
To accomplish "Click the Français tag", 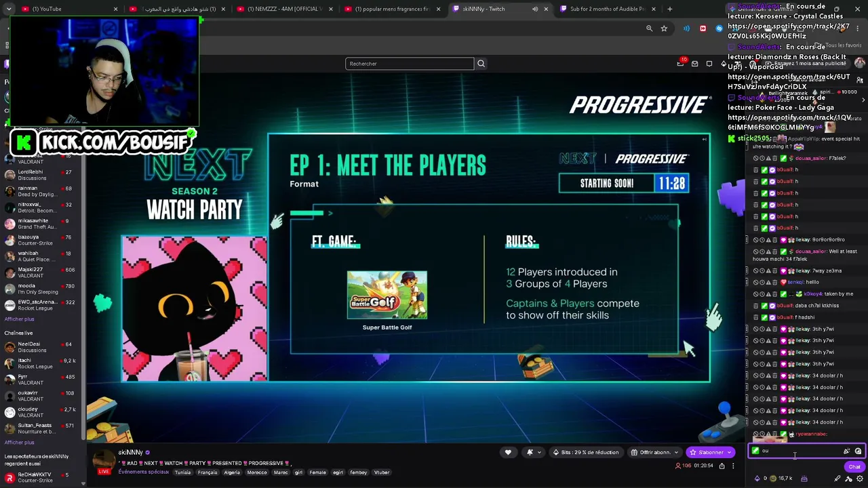I will pyautogui.click(x=208, y=472).
